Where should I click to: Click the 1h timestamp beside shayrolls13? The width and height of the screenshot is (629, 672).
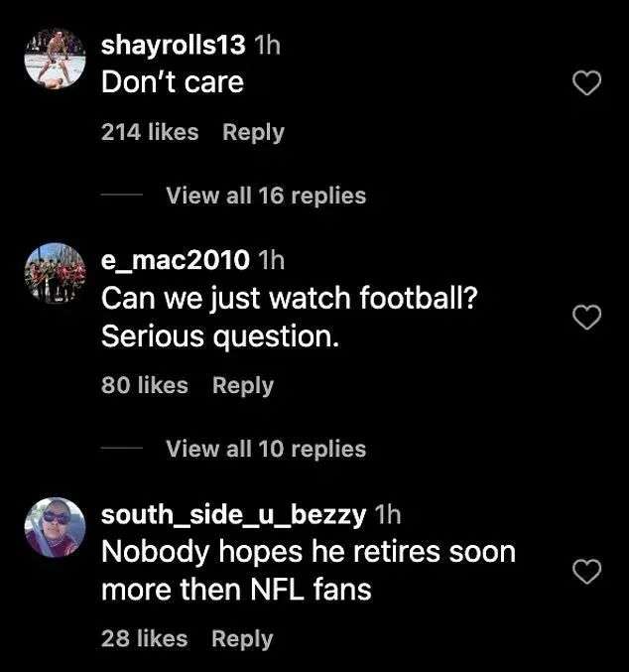268,47
